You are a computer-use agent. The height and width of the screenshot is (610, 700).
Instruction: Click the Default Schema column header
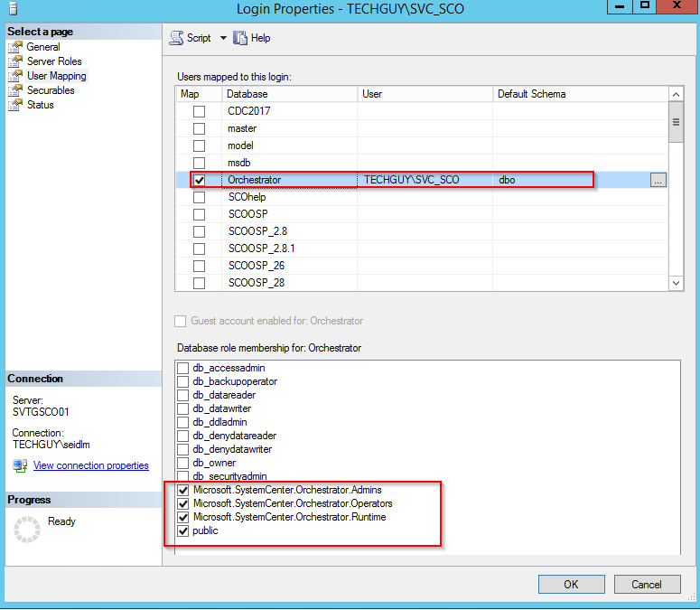(x=581, y=94)
